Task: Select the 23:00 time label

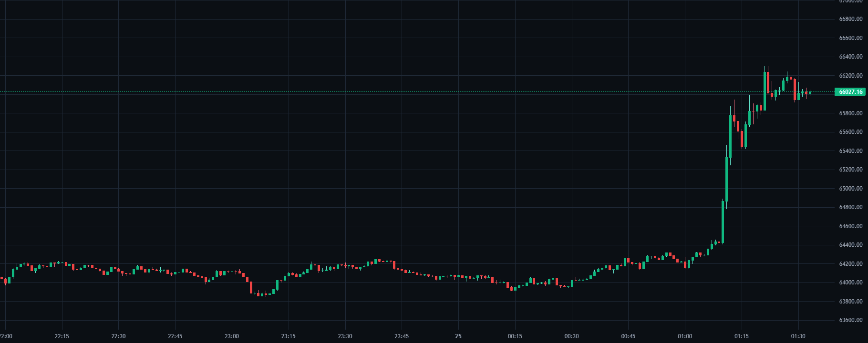Action: (232, 336)
